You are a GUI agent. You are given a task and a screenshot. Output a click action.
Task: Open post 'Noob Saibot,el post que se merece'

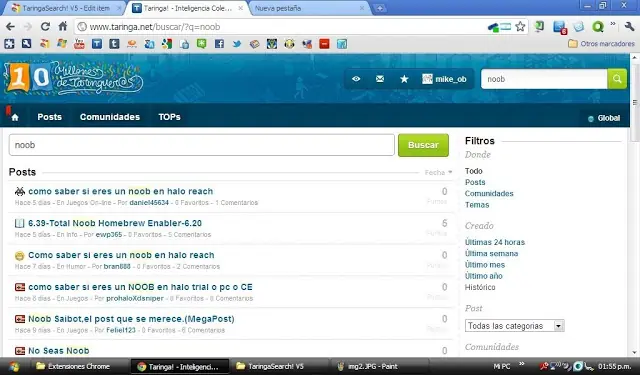tap(131, 319)
